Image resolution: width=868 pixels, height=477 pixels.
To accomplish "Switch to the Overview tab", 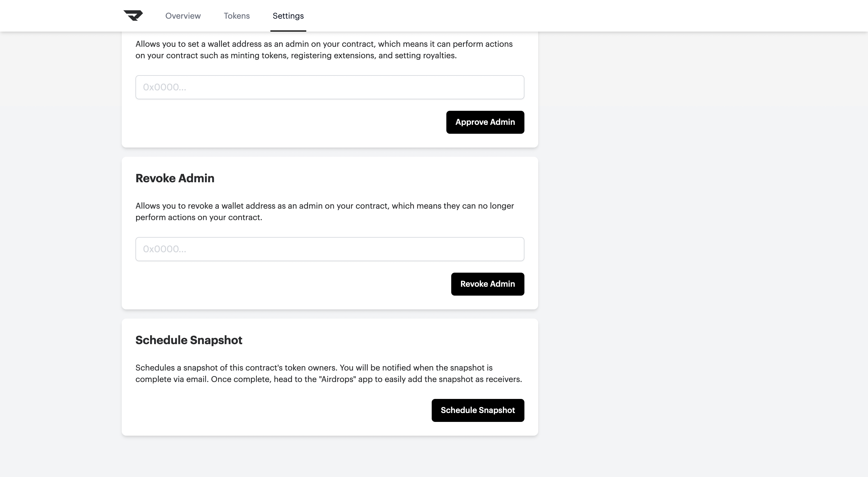I will click(x=183, y=16).
